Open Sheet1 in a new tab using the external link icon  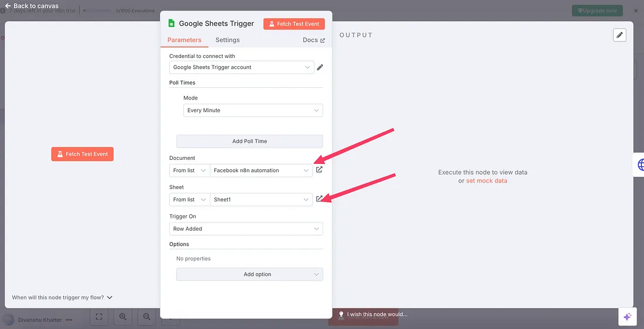[319, 198]
